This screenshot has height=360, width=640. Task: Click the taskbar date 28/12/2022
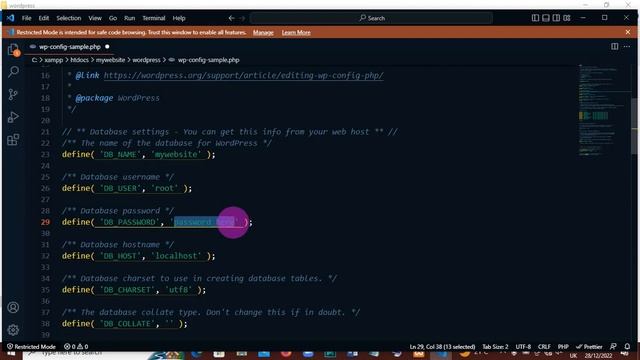(598, 356)
